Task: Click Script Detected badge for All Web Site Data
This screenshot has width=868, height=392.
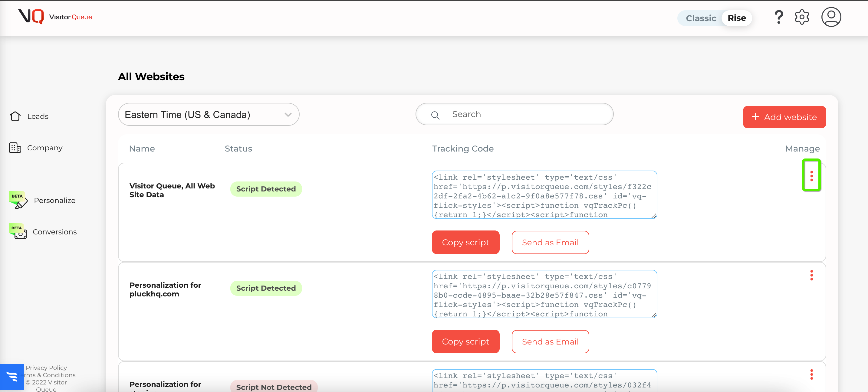Action: tap(266, 189)
